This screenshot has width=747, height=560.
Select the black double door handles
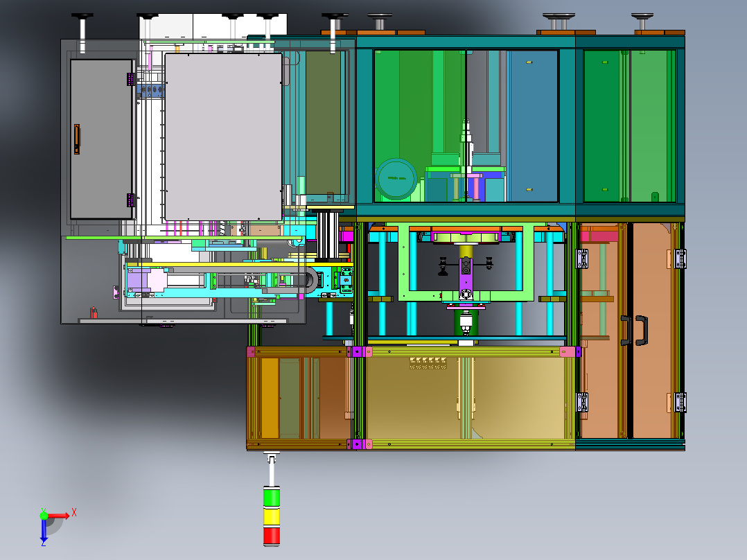[634, 330]
